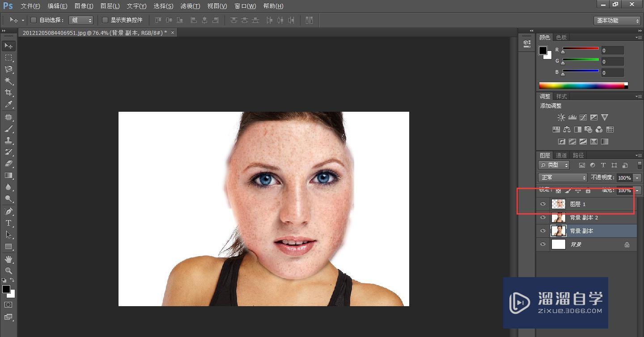Select the Spot Healing Brush tool
Viewport: 644px width, 337px height.
click(8, 117)
